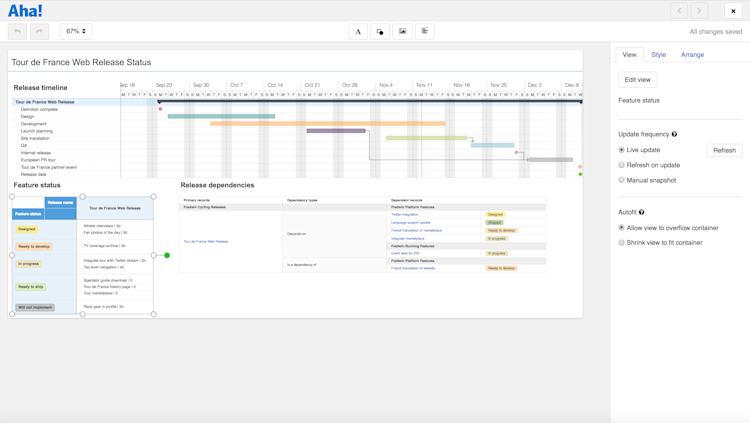The image size is (750, 423).
Task: Click the Feature status table header cell
Action: pyautogui.click(x=28, y=214)
